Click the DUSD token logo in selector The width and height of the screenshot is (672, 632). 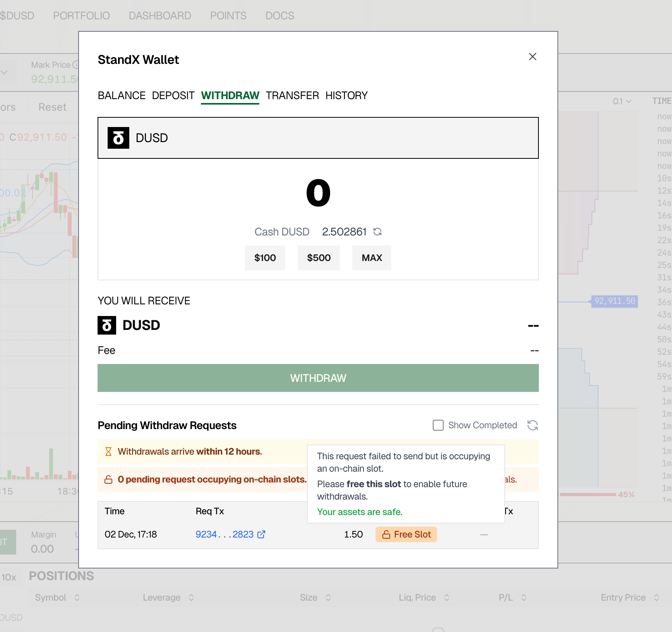(x=118, y=138)
